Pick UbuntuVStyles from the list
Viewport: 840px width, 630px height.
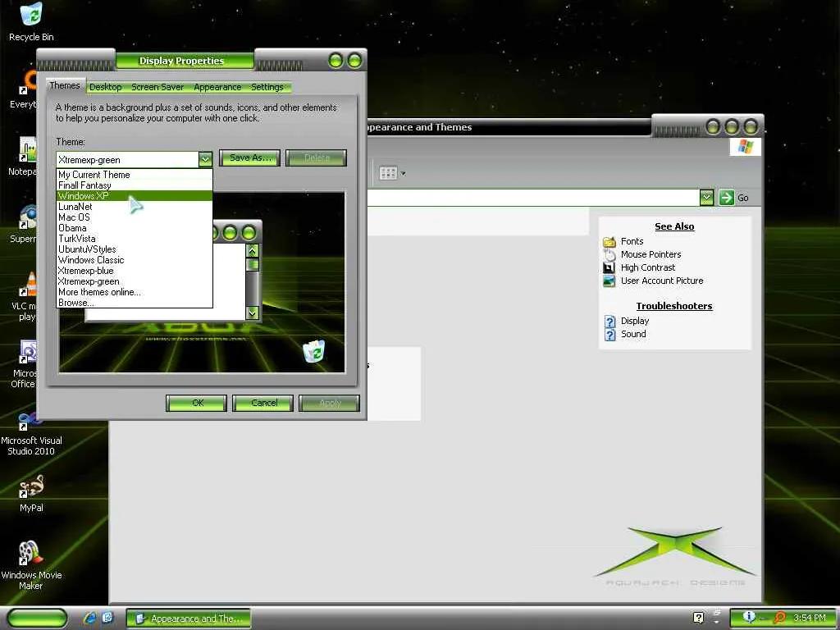(x=135, y=249)
